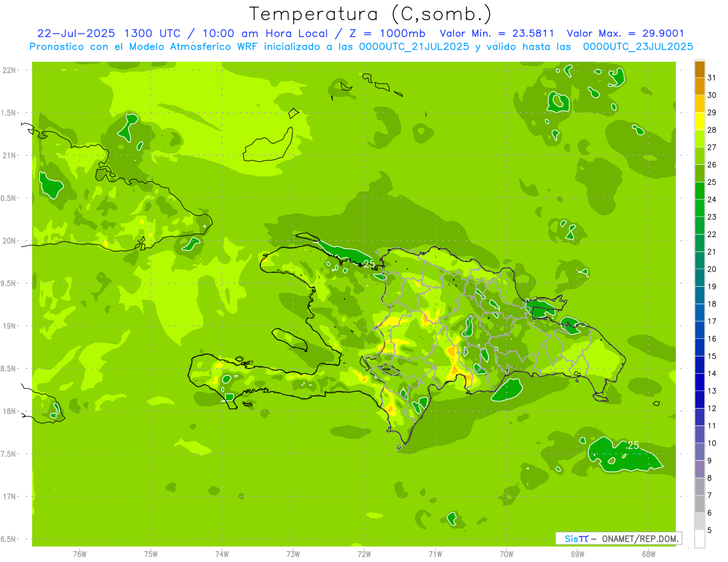Click "0000UTC_23JUL2025" valid-until time
Screen dimensions: 728x562
pos(638,46)
